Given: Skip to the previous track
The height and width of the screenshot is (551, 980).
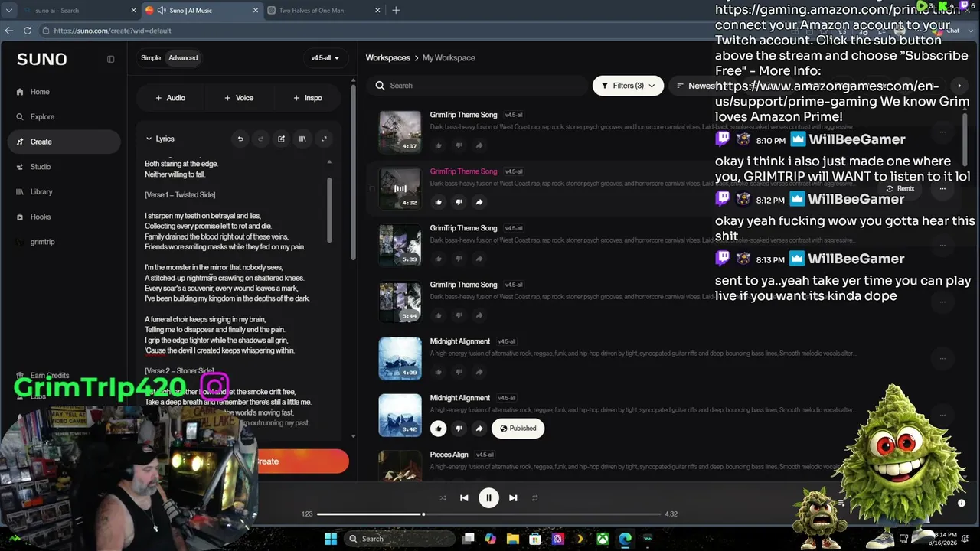Looking at the screenshot, I should 464,498.
